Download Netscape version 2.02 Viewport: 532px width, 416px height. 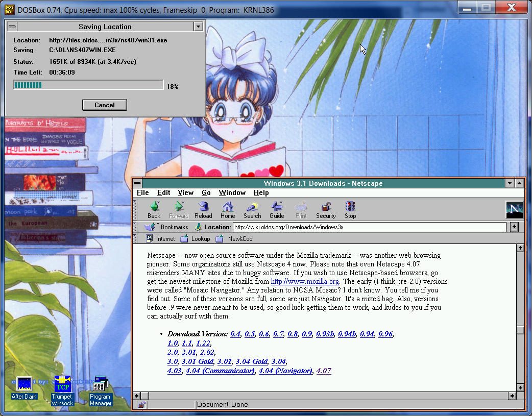click(207, 352)
